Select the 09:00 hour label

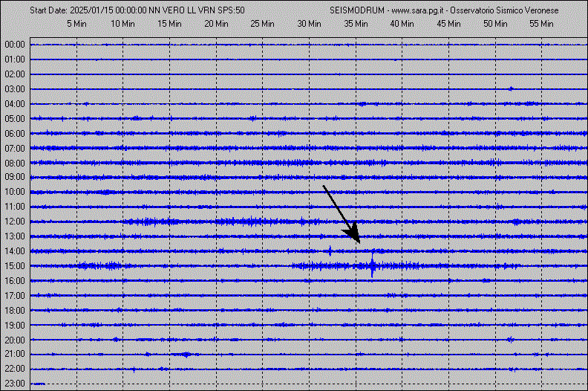coord(15,177)
